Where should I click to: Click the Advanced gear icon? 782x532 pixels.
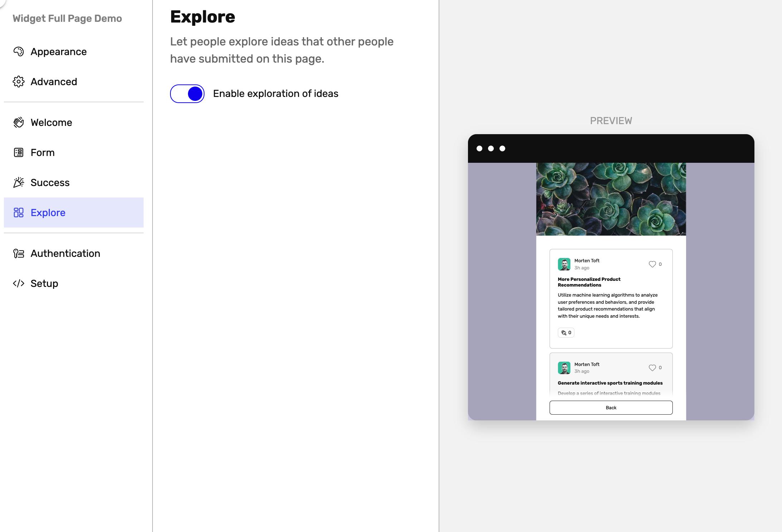(x=19, y=82)
